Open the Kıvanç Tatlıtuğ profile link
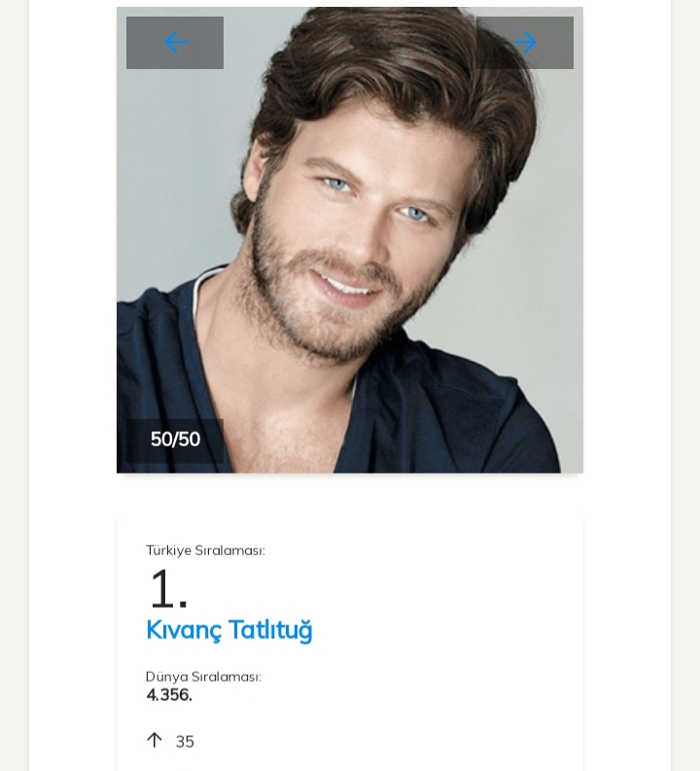 [229, 630]
